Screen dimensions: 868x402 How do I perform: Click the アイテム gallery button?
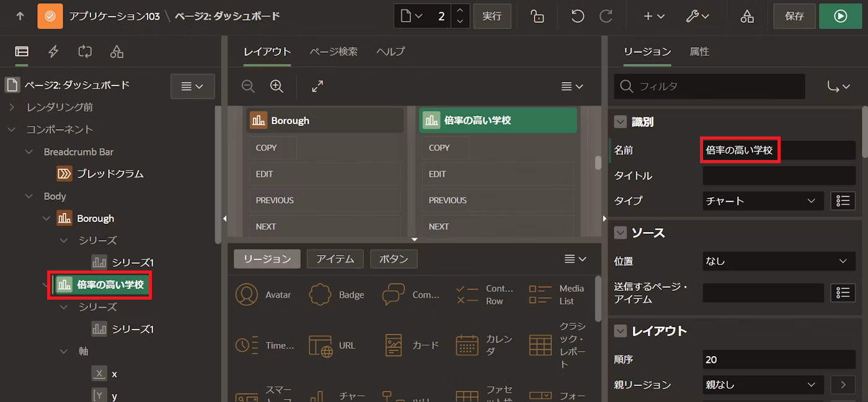(x=335, y=259)
